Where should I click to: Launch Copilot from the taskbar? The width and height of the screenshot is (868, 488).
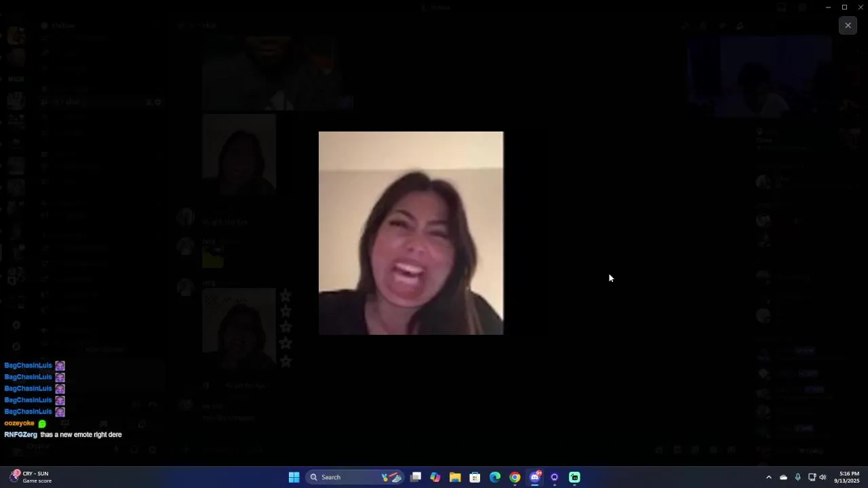435,477
